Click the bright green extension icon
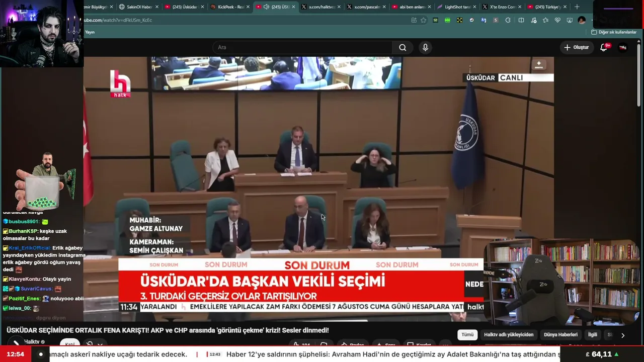This screenshot has height=362, width=644. coord(447,20)
